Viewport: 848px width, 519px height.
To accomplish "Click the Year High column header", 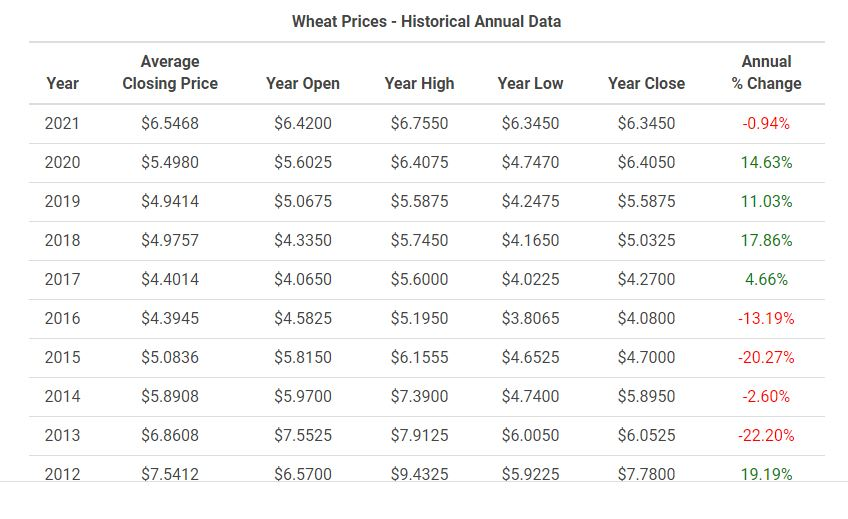I will (419, 84).
